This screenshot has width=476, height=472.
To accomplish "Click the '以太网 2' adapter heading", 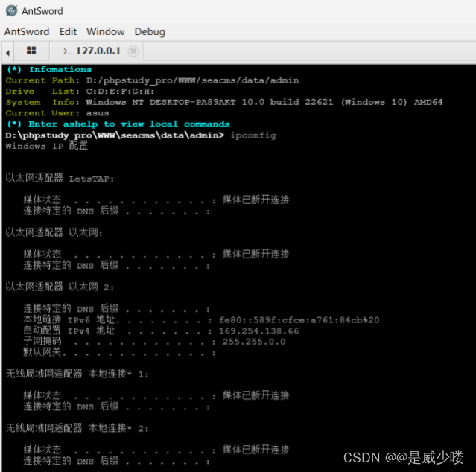I will pos(60,287).
